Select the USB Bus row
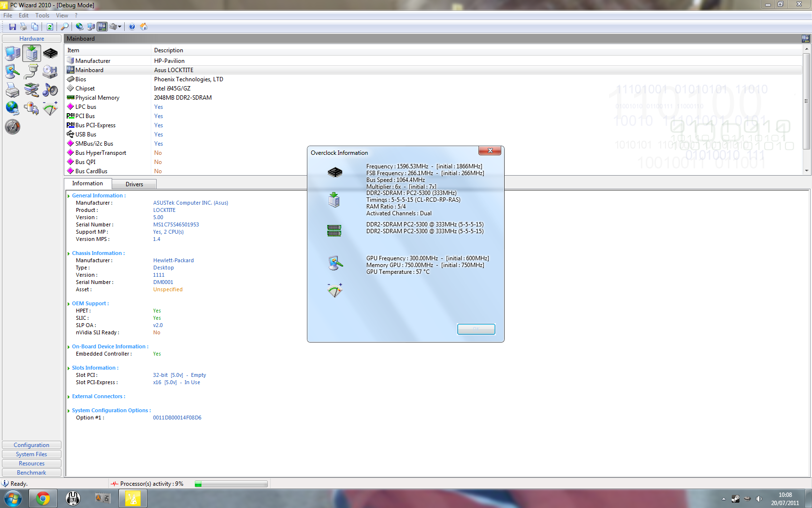This screenshot has height=508, width=812. (x=434, y=134)
